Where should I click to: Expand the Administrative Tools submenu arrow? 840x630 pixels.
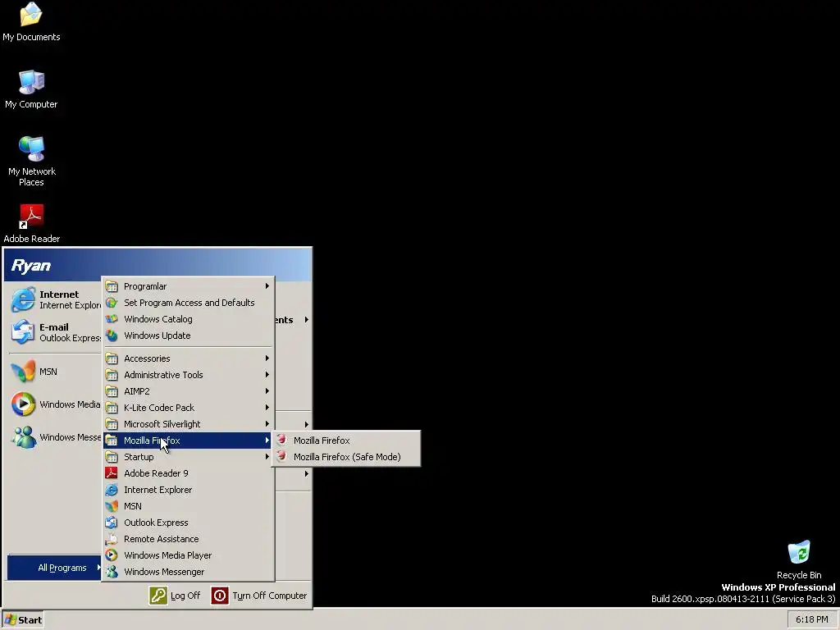click(x=267, y=374)
